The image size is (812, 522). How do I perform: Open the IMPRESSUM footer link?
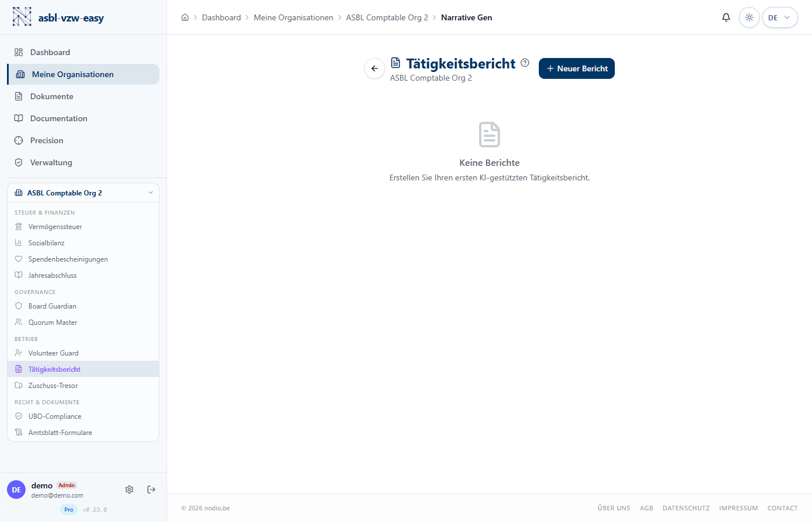pyautogui.click(x=738, y=508)
